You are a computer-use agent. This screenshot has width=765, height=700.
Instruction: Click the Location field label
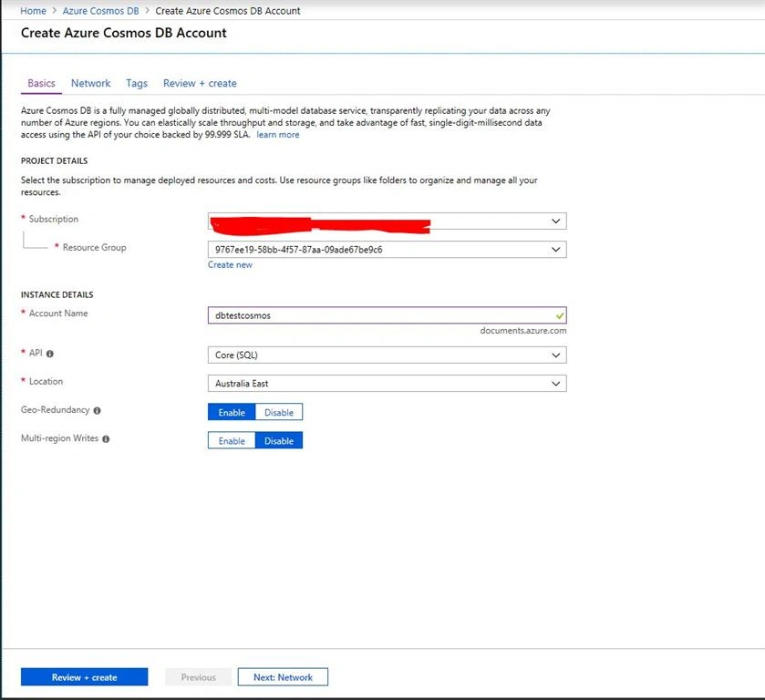[x=46, y=382]
